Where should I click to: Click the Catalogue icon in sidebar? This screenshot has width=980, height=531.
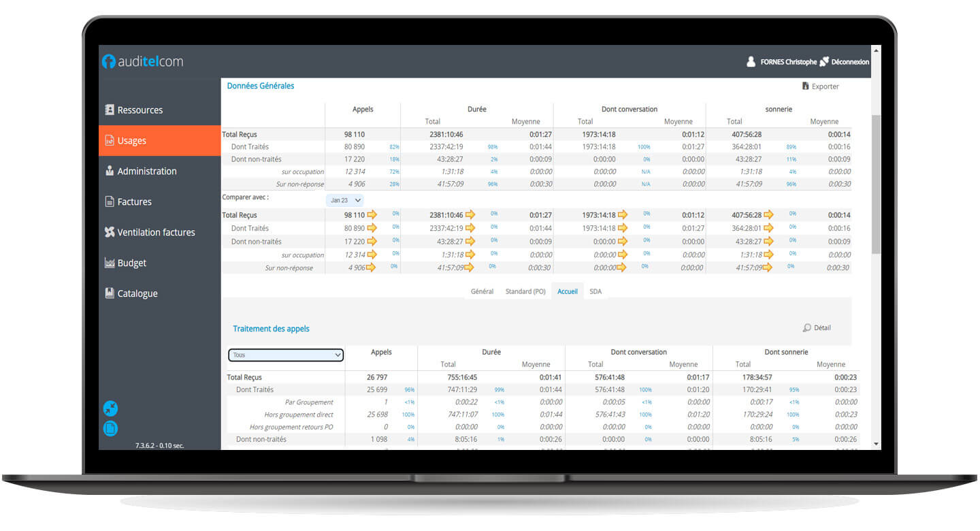[x=109, y=293]
